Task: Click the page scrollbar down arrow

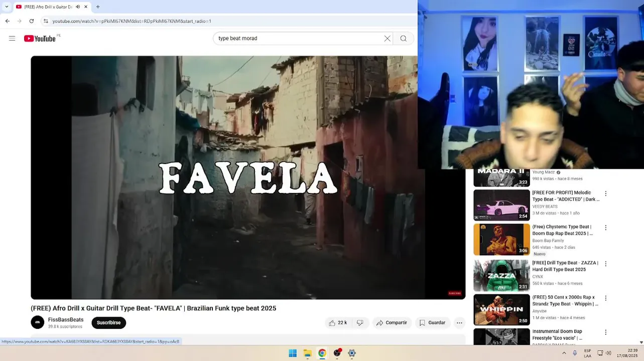Action: pyautogui.click(x=641, y=342)
